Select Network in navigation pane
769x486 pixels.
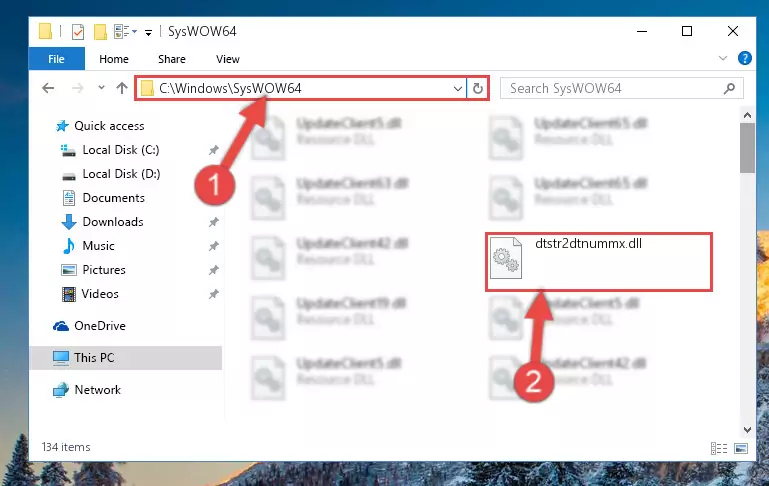tap(97, 390)
